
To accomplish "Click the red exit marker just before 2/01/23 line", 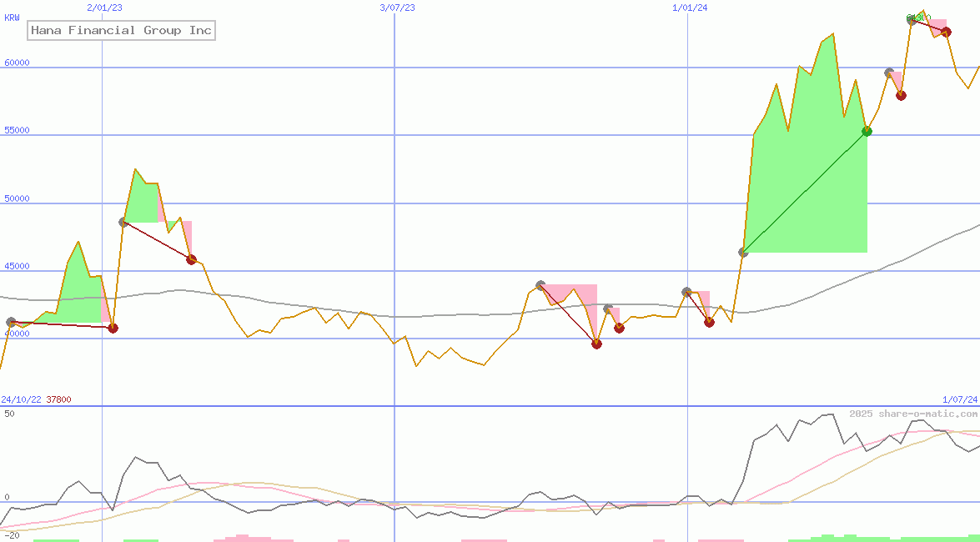I will (x=113, y=328).
